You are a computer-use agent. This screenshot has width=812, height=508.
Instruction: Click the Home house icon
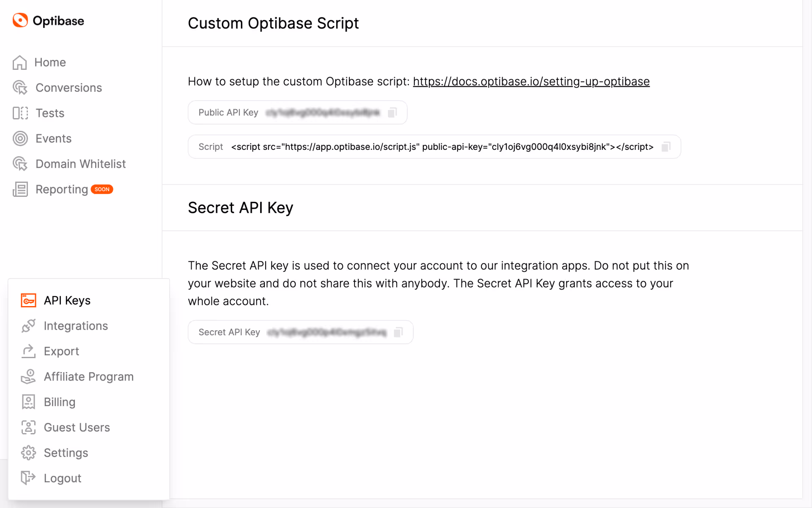(x=19, y=62)
